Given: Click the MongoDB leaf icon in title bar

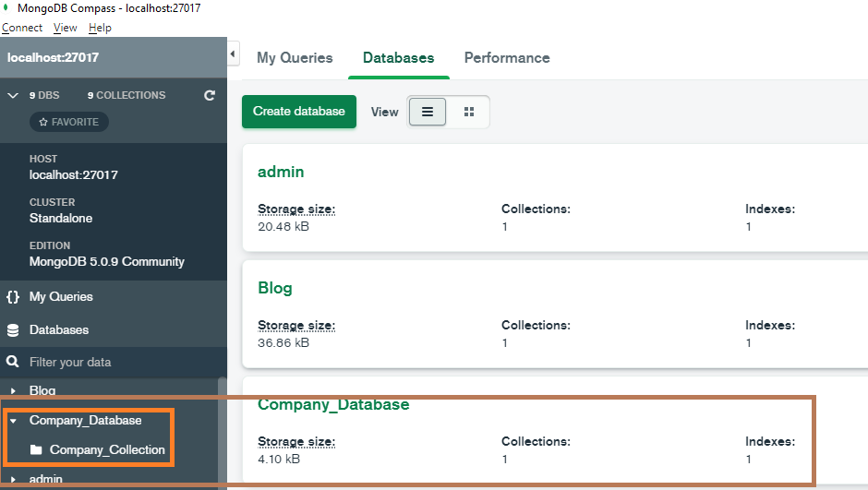Looking at the screenshot, I should [x=6, y=7].
